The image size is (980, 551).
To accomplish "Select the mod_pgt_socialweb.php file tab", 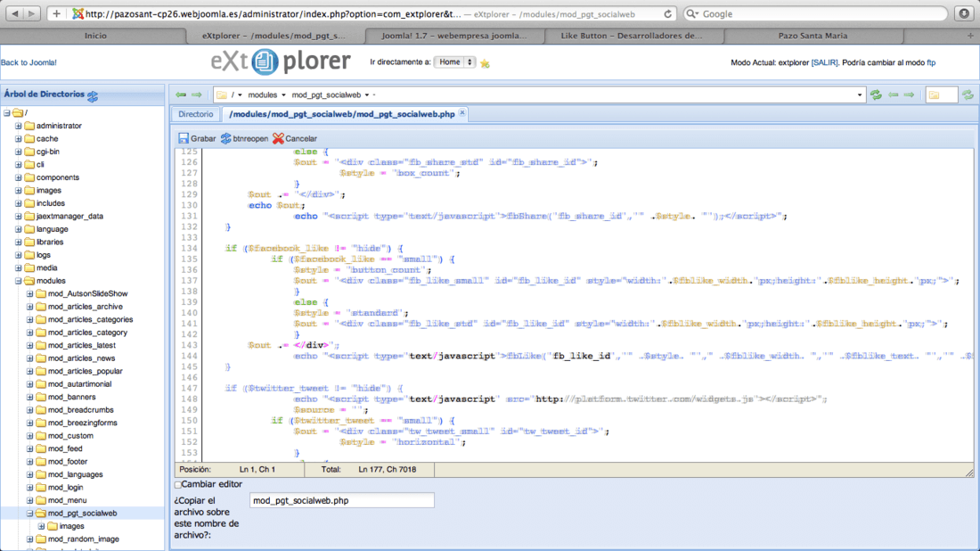I will tap(342, 114).
